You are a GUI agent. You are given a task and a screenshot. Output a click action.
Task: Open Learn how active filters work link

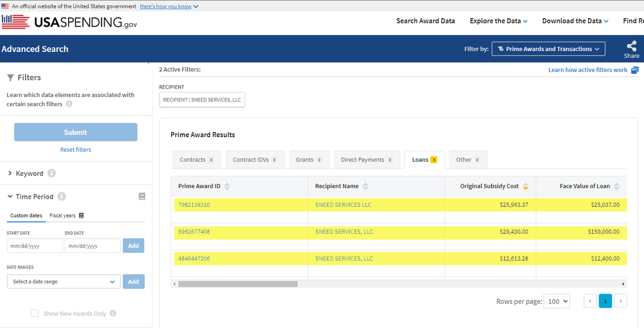tap(588, 70)
